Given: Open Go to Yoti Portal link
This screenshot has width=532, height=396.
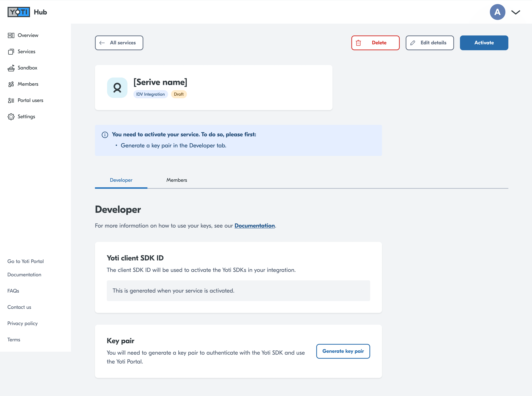Looking at the screenshot, I should coord(25,261).
